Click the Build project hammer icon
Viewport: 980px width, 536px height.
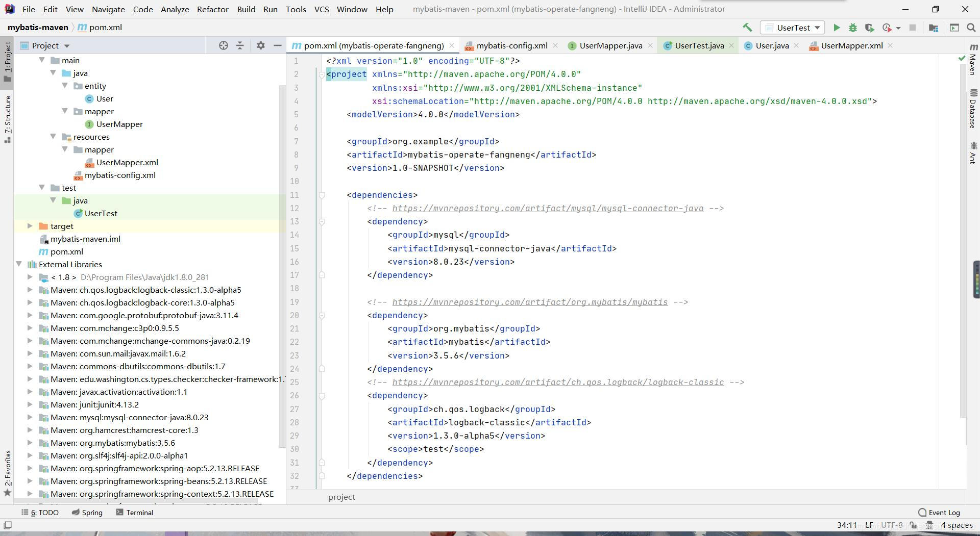click(747, 28)
